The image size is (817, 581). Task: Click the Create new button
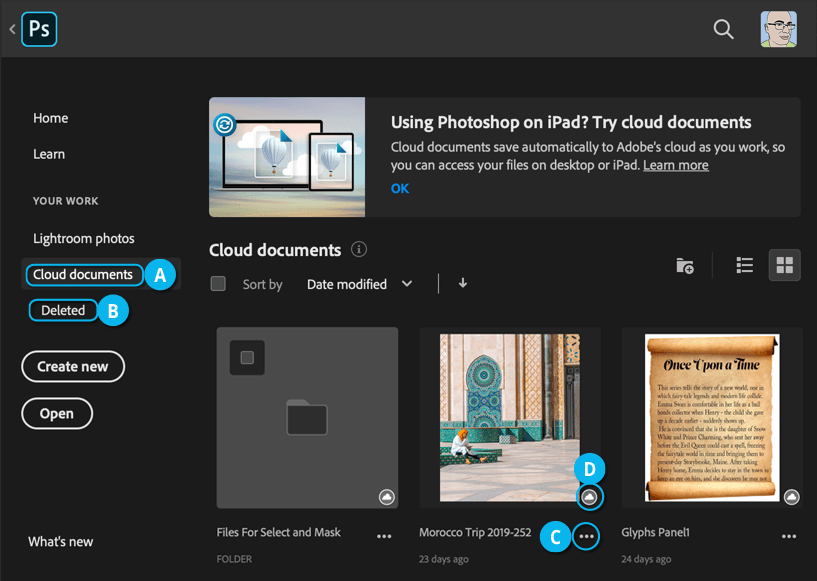click(x=73, y=366)
